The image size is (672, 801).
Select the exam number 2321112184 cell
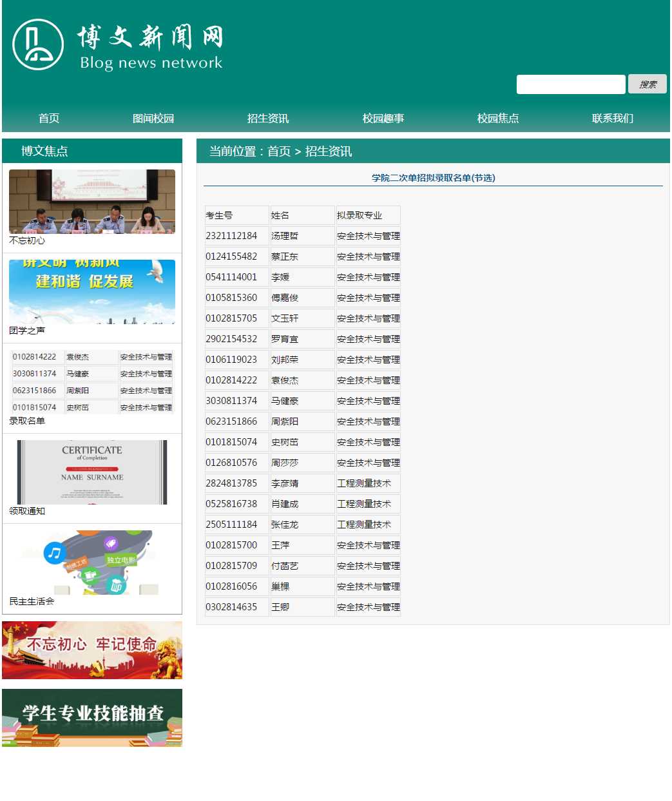[231, 236]
